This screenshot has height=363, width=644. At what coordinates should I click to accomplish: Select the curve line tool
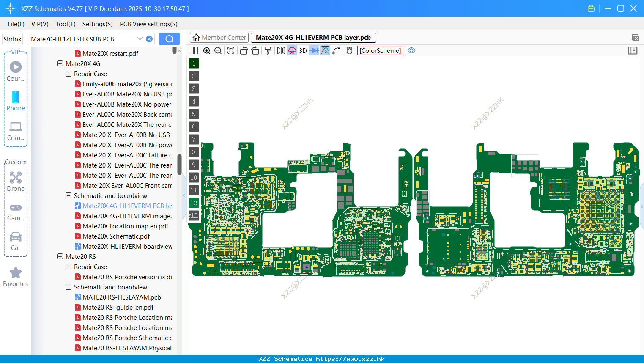point(336,51)
